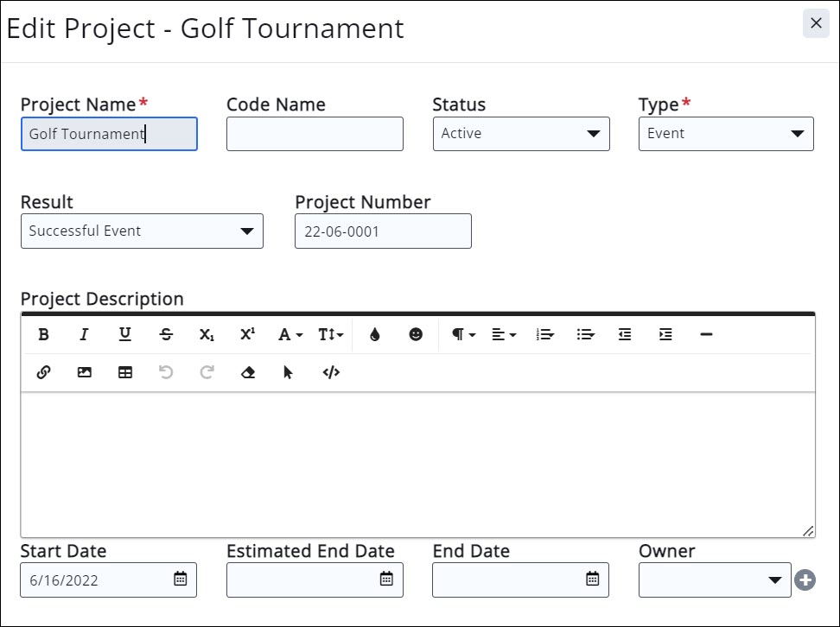Viewport: 840px width, 627px height.
Task: Open the Start Date calendar picker
Action: pos(181,579)
